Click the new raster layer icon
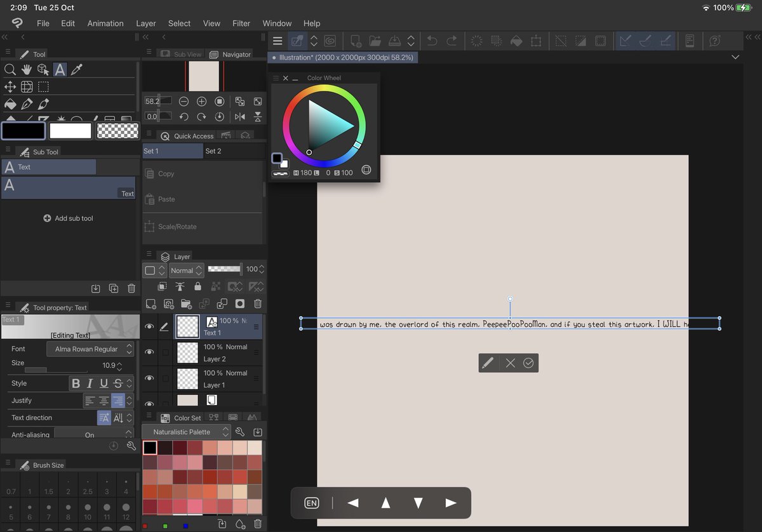 [150, 304]
